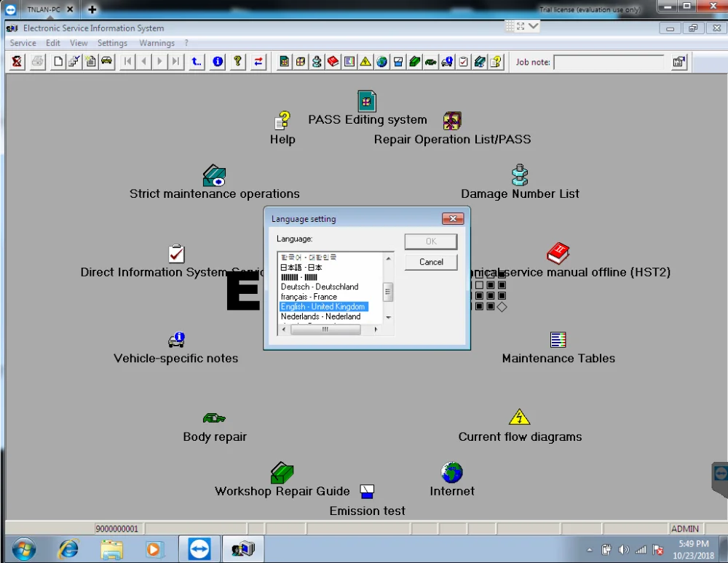Open the Windows Start button

click(24, 550)
